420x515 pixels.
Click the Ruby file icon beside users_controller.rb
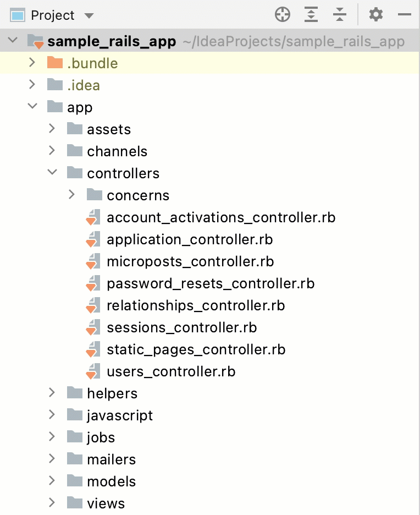pyautogui.click(x=93, y=371)
